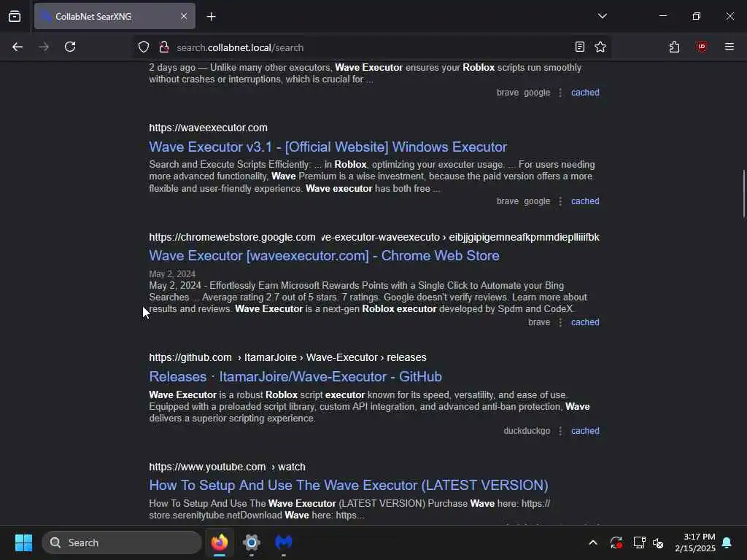747x560 pixels.
Task: Open the list all tabs chevron
Action: pos(603,16)
